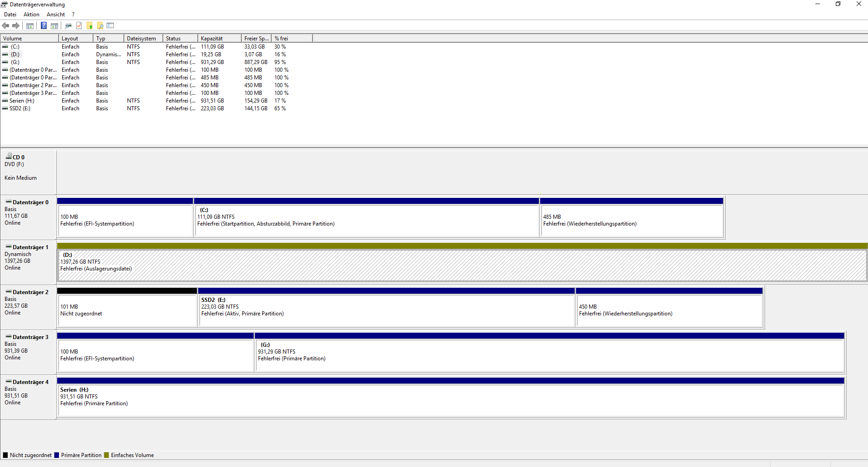
Task: Open the Aktion menu
Action: [31, 15]
